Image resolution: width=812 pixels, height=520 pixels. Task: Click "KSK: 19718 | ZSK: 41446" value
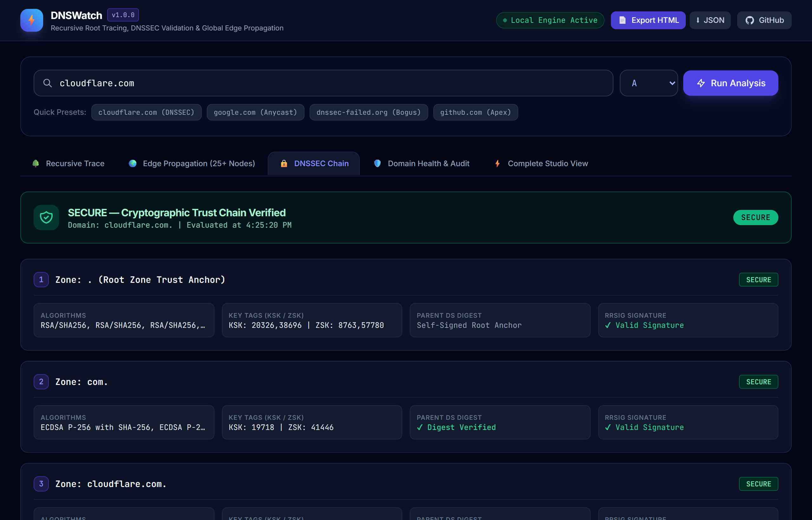click(281, 427)
